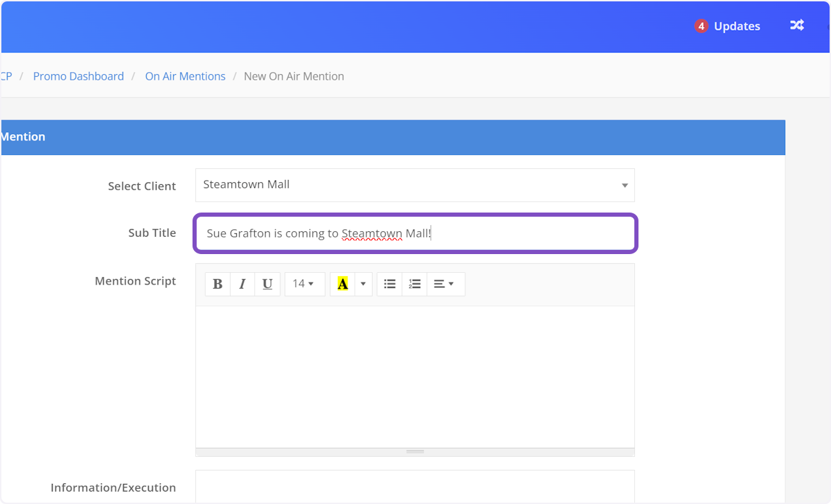Open the font size 14 dropdown
The image size is (831, 504).
pyautogui.click(x=304, y=284)
